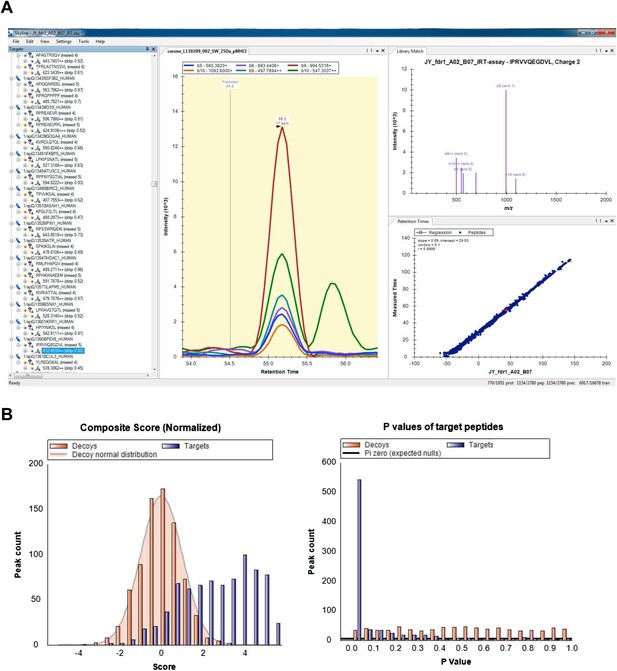Click the peptide icon beside KVRDLQTQL
This screenshot has height=671, width=617.
click(x=30, y=142)
